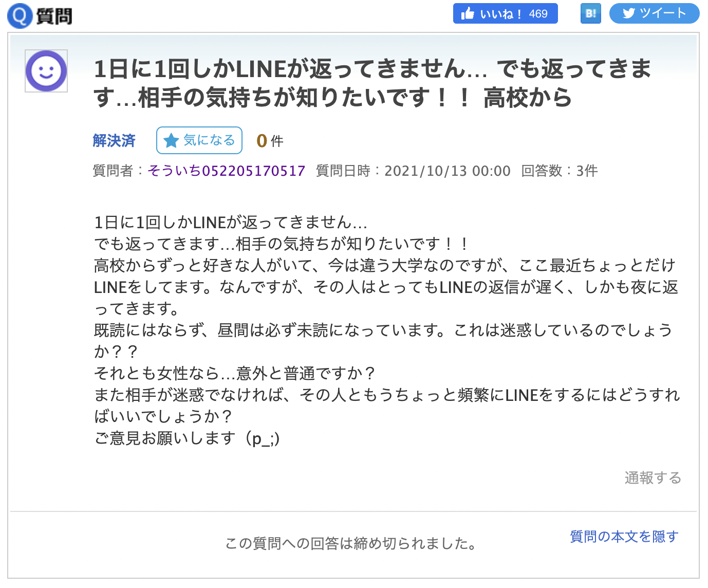Click 通報する report link
The width and height of the screenshot is (708, 588).
(653, 477)
